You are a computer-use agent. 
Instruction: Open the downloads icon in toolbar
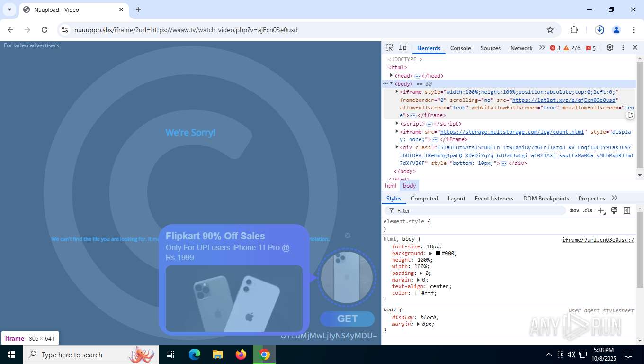tap(599, 30)
